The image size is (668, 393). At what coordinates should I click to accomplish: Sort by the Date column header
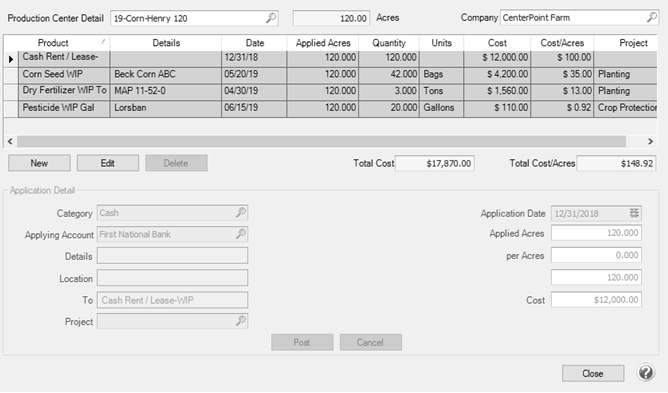(x=255, y=43)
